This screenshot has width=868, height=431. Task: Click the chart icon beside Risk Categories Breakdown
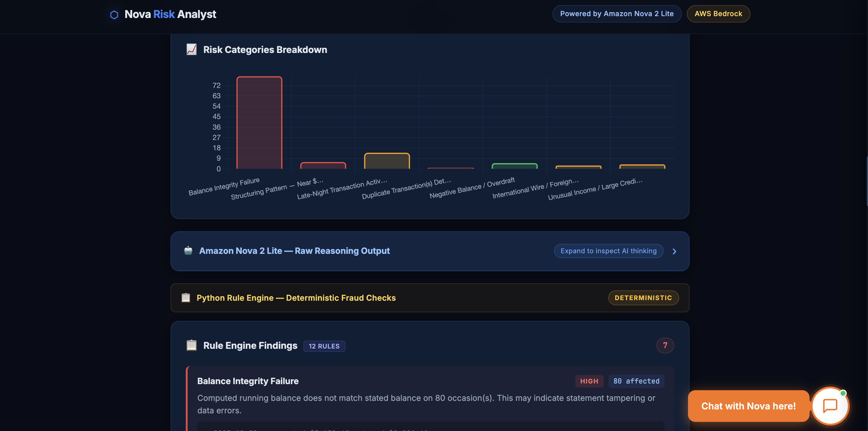coord(191,50)
